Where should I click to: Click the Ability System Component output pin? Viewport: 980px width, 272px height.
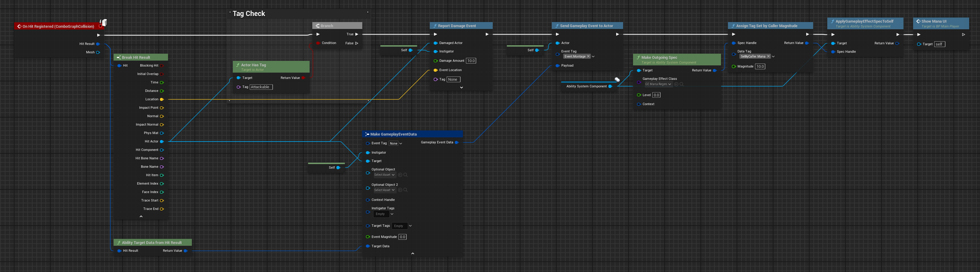coord(610,86)
